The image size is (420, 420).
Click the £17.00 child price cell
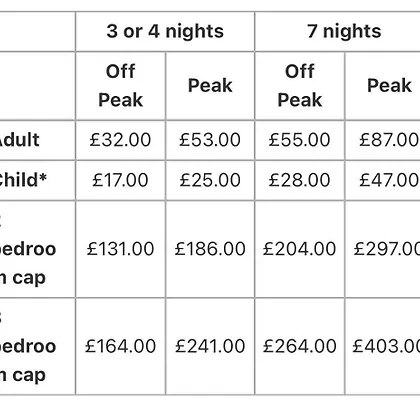coord(120,180)
